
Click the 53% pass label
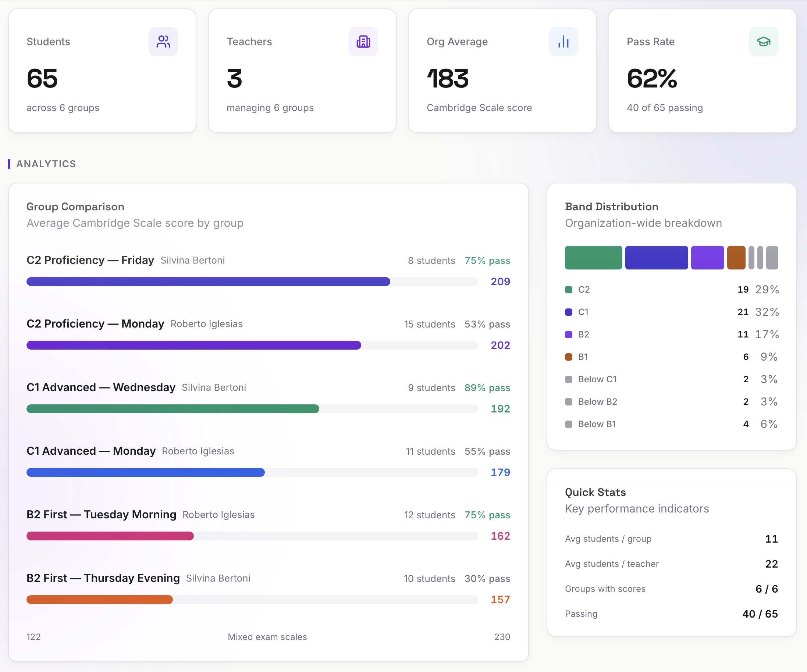click(x=487, y=325)
